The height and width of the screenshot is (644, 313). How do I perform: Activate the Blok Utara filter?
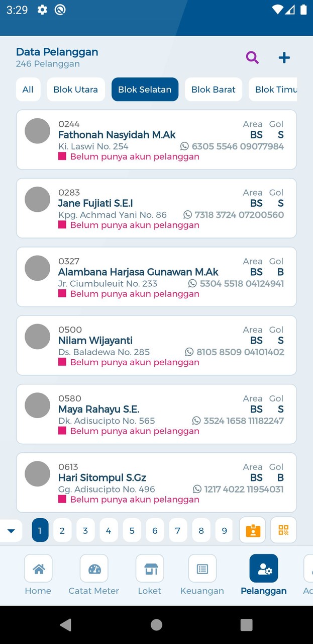point(76,89)
